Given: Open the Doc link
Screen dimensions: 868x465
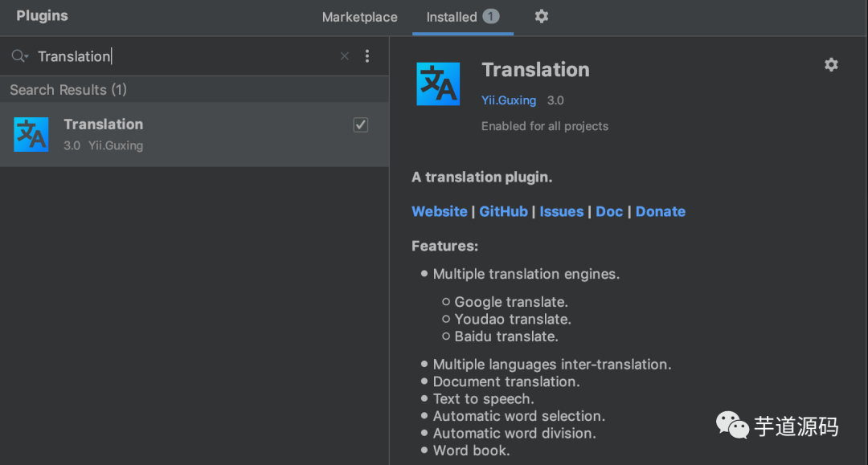Looking at the screenshot, I should point(609,211).
